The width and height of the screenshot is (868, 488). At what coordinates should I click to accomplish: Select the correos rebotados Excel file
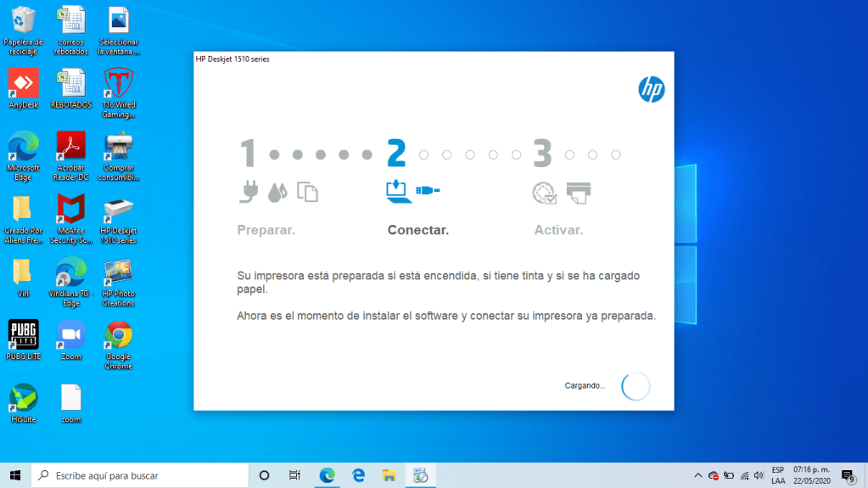pos(71,31)
